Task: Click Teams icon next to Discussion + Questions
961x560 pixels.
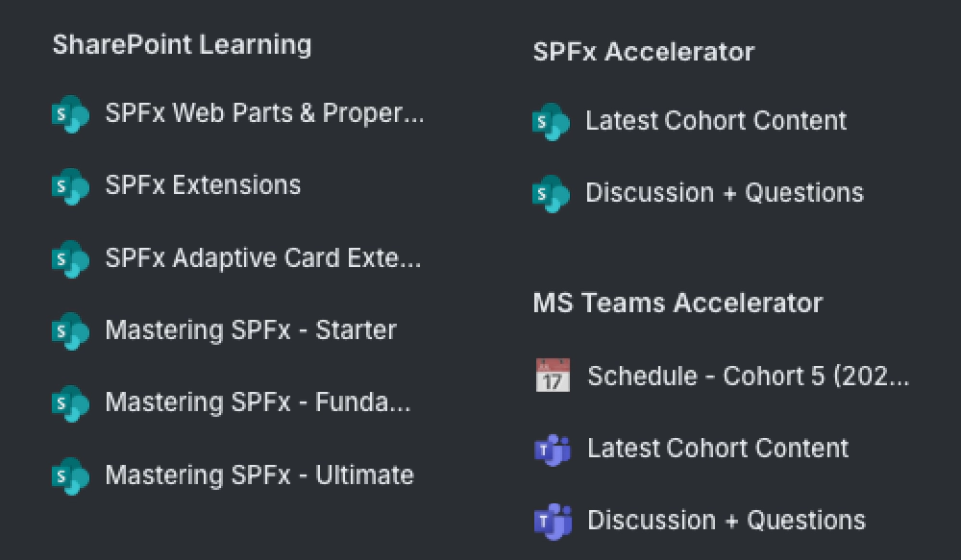Action: coord(553,522)
